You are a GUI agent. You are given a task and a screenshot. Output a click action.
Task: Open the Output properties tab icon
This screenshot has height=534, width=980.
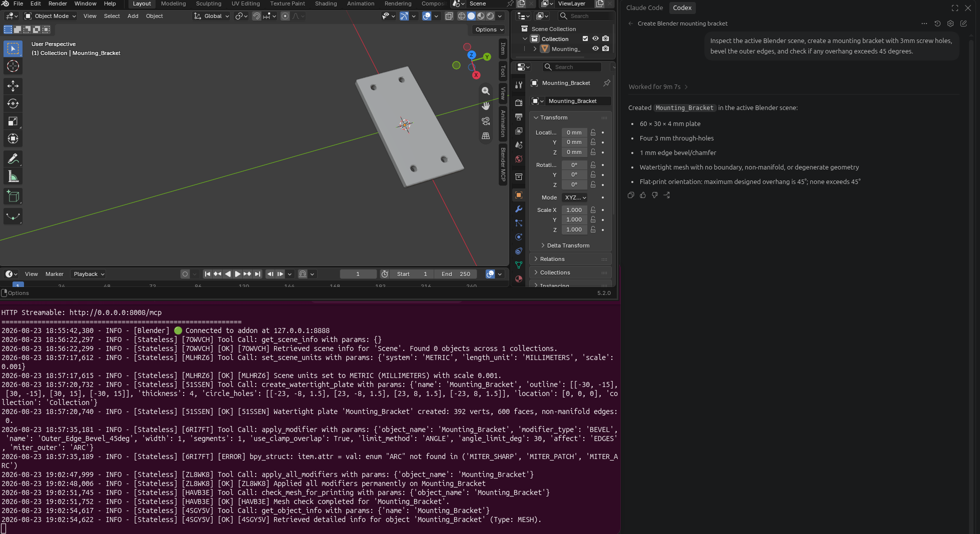[x=519, y=116]
